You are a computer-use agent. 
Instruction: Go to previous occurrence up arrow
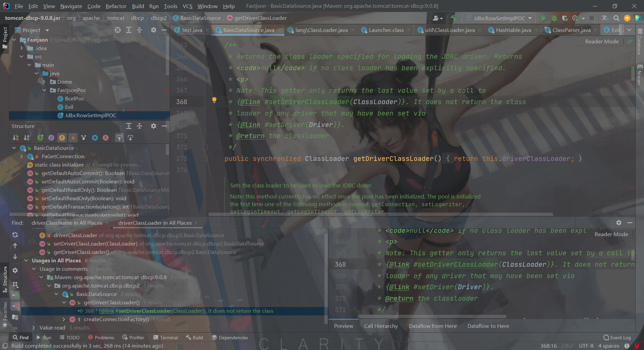(x=15, y=246)
